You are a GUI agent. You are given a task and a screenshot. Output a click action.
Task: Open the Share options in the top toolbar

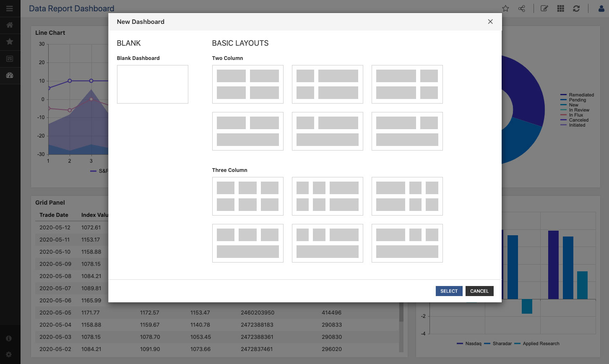pyautogui.click(x=521, y=8)
